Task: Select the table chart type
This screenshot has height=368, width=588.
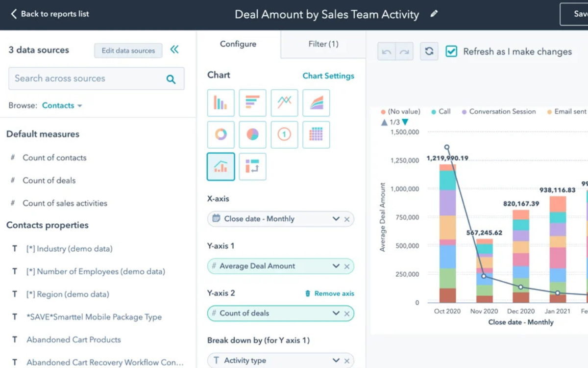Action: [316, 135]
